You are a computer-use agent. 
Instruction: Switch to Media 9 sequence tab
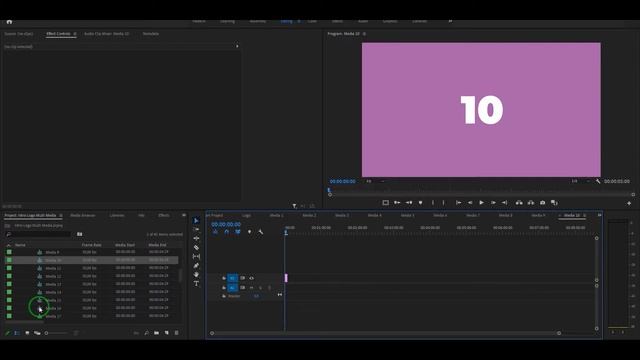point(538,215)
